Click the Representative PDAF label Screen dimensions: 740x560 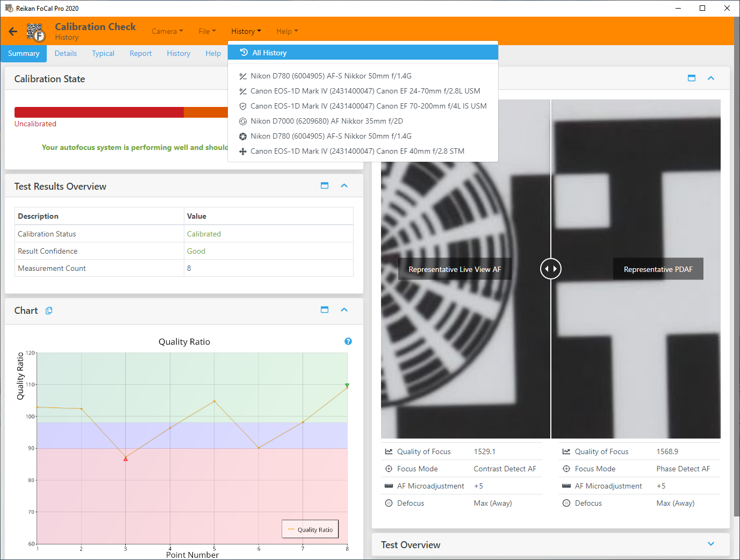click(658, 269)
